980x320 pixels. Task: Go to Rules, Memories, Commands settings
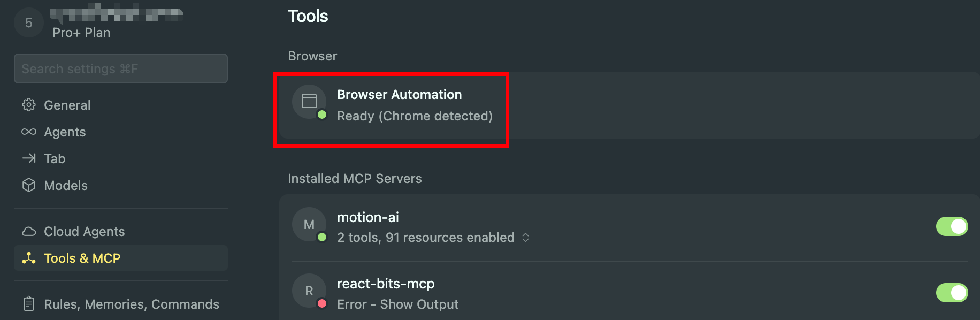(132, 304)
